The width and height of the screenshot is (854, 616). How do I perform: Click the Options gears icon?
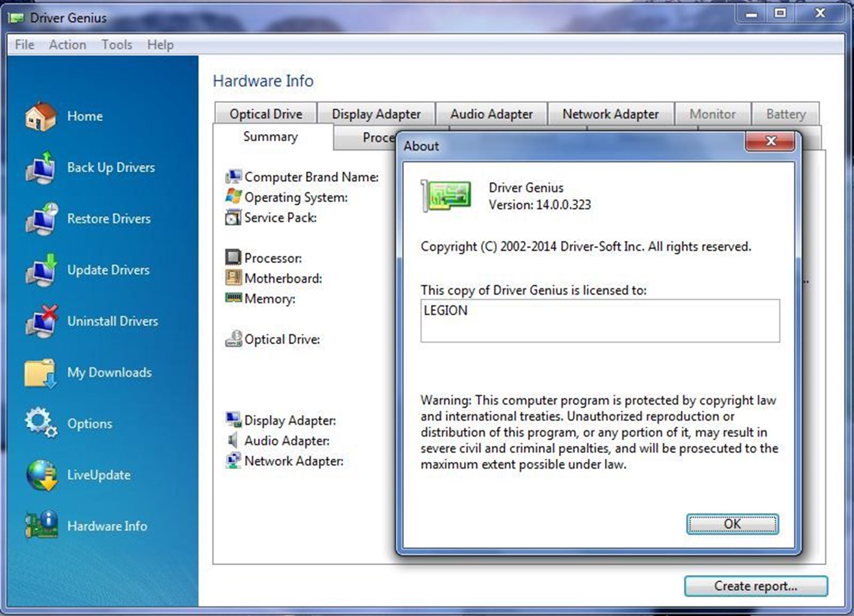tap(41, 423)
